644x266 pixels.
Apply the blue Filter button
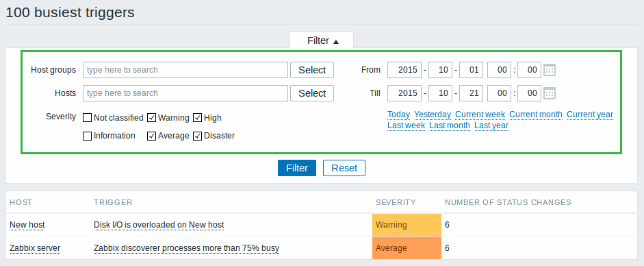coord(297,168)
